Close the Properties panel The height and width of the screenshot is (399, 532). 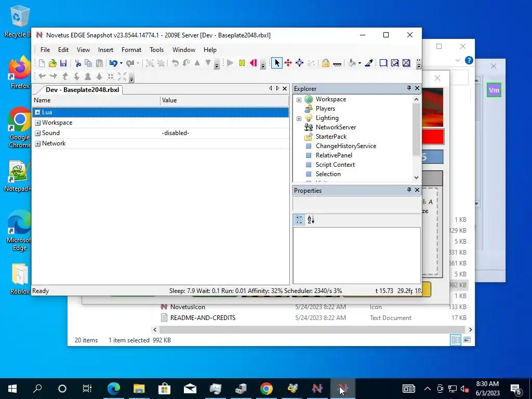point(417,190)
